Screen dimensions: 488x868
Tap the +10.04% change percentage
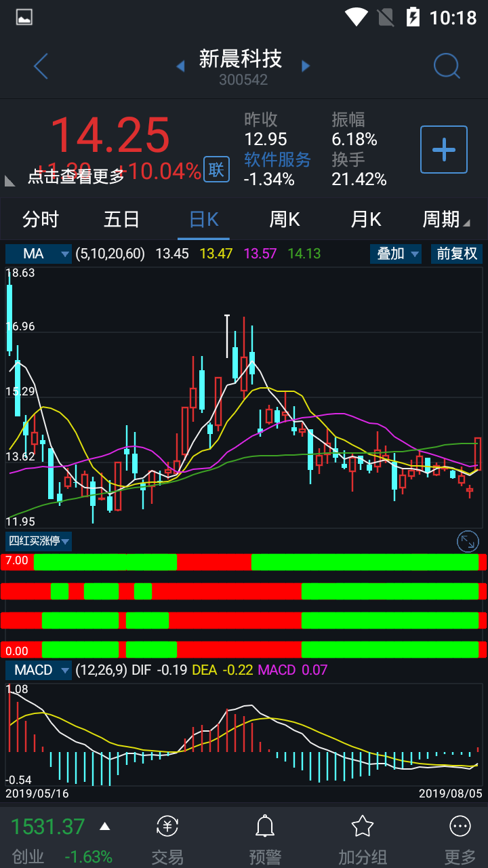(161, 171)
